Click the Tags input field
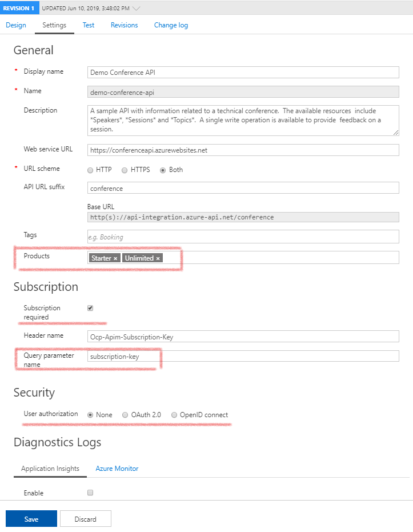This screenshot has width=413, height=532. pyautogui.click(x=243, y=237)
